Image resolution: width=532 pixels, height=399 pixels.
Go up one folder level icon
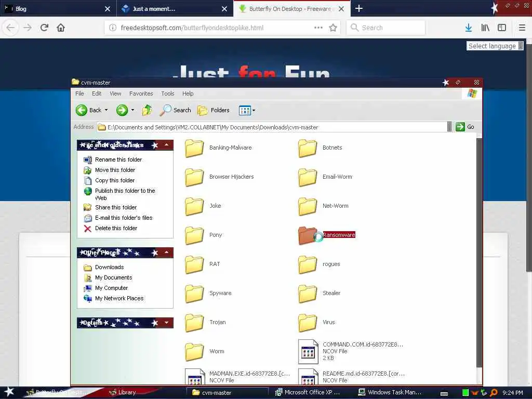click(147, 110)
